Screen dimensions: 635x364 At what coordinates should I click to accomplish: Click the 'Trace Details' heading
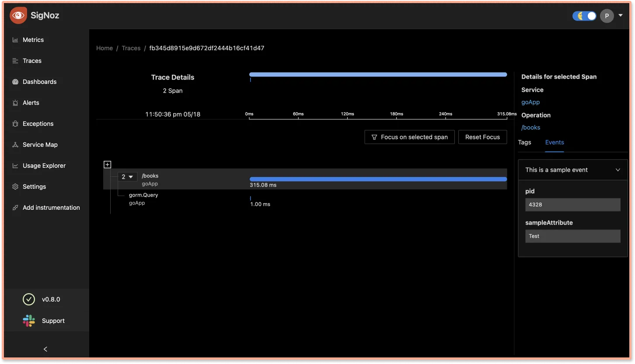(173, 77)
